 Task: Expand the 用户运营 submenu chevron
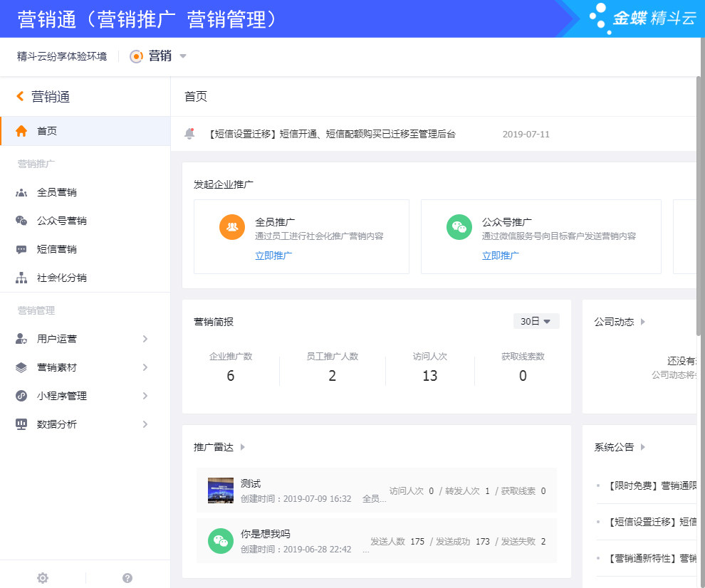click(145, 339)
